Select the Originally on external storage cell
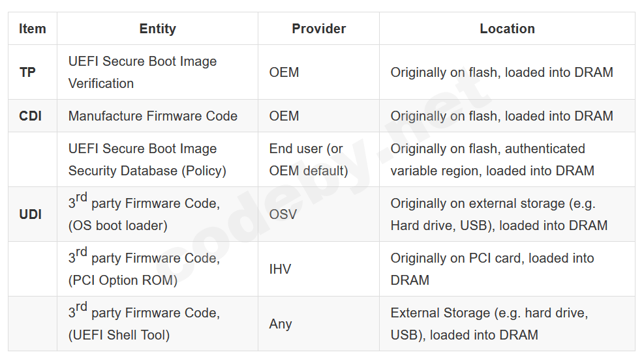The height and width of the screenshot is (363, 644). (499, 214)
